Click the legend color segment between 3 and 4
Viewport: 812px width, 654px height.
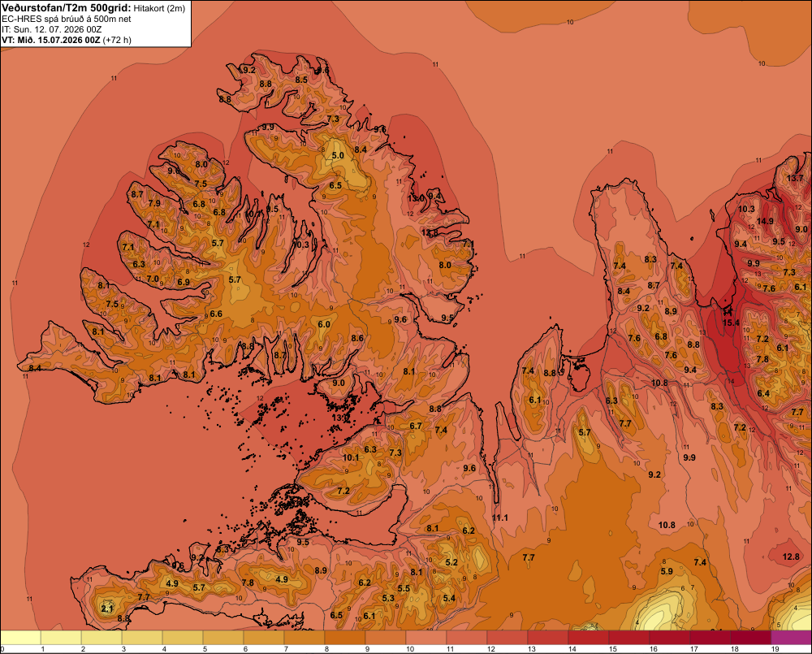pyautogui.click(x=142, y=638)
